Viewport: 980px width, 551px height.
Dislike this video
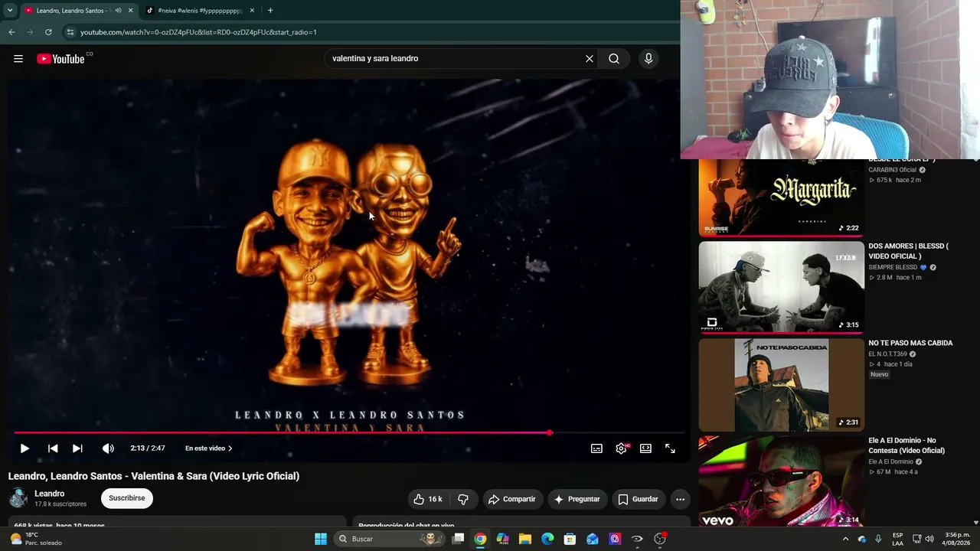coord(463,499)
